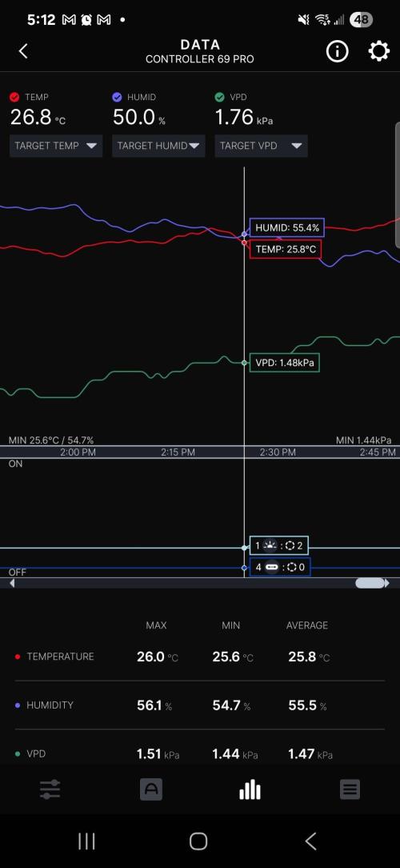Screen dimensions: 400x868
Task: Expand the TARGET VPD dropdown
Action: tap(261, 147)
